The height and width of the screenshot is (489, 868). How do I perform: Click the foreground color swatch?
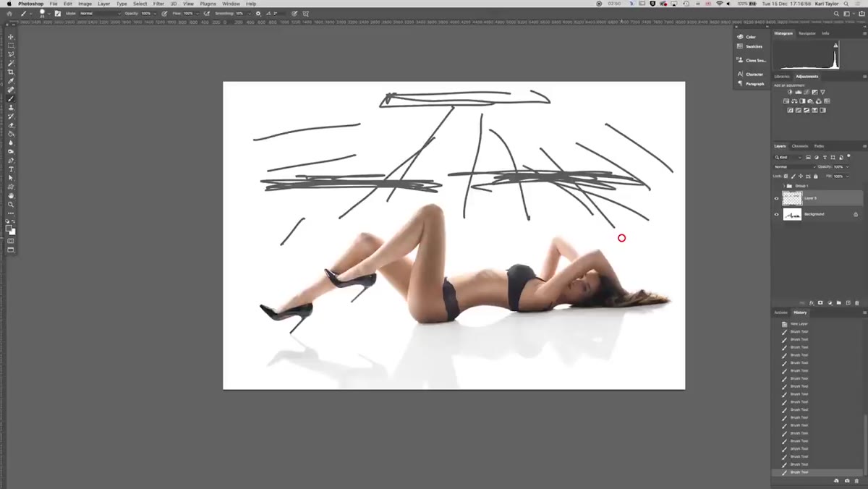(9, 228)
